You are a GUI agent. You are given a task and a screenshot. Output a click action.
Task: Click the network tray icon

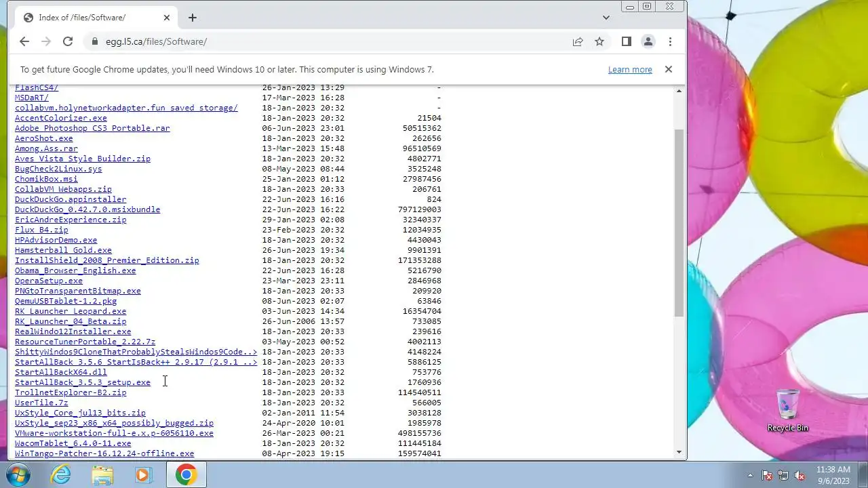click(x=783, y=475)
